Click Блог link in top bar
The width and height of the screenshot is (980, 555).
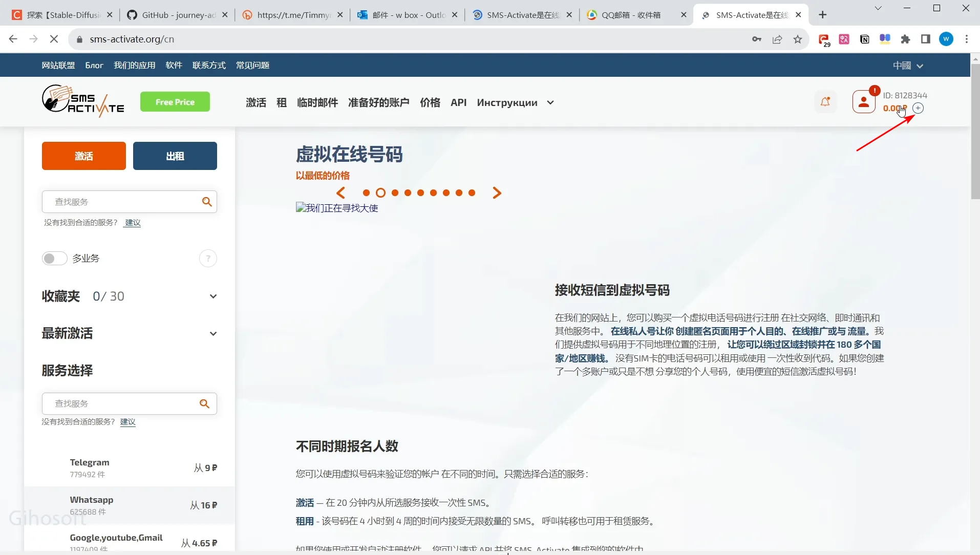(x=94, y=66)
